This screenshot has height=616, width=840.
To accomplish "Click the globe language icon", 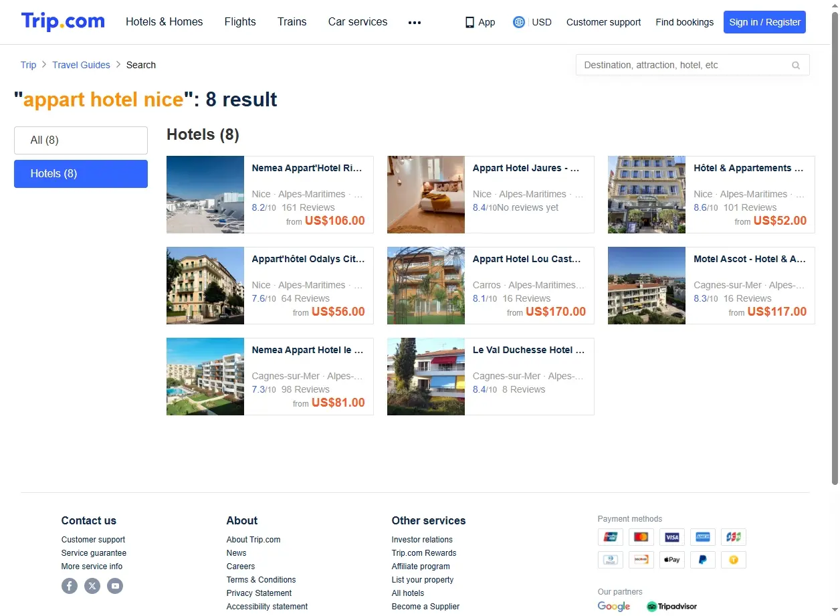I will 518,22.
